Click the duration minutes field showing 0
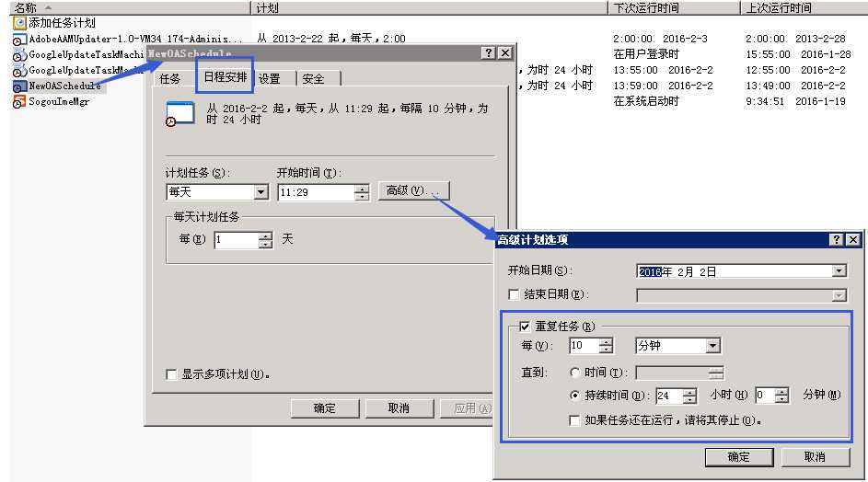 [765, 396]
